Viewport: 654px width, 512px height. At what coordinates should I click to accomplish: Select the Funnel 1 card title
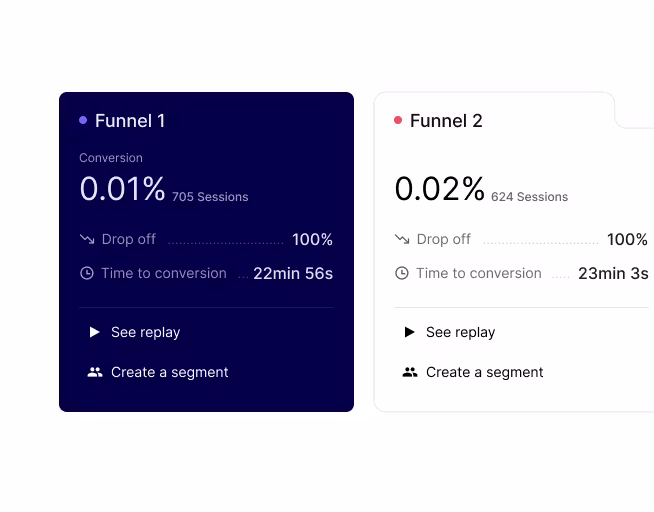click(x=130, y=121)
